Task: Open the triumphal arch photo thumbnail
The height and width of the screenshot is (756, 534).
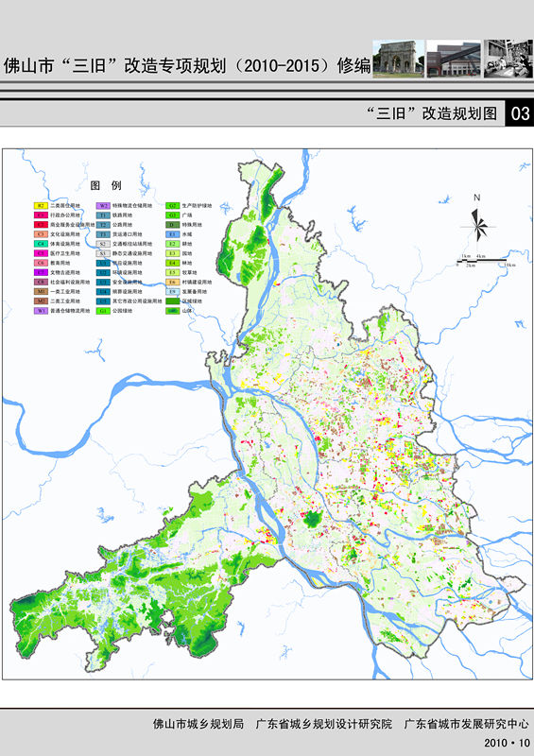Action: click(399, 59)
